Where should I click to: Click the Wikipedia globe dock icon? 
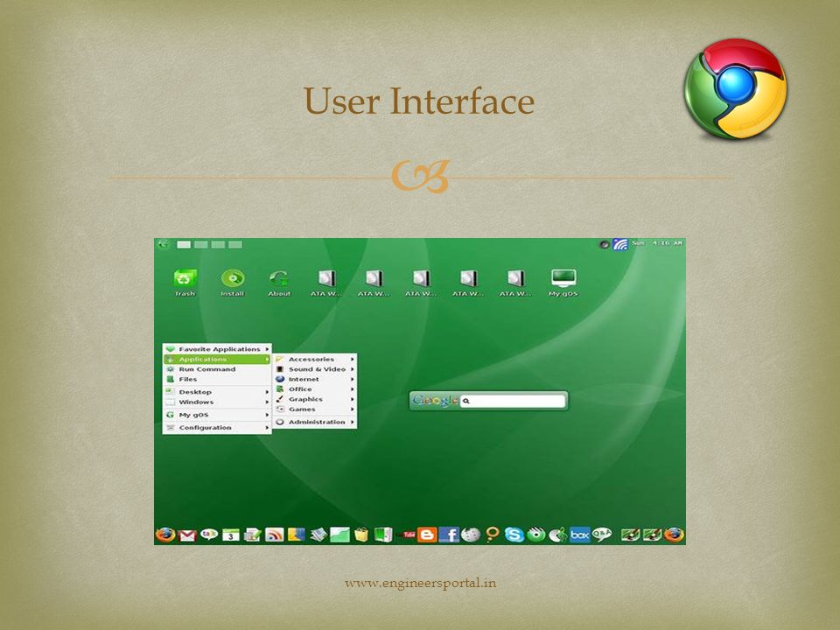click(471, 535)
